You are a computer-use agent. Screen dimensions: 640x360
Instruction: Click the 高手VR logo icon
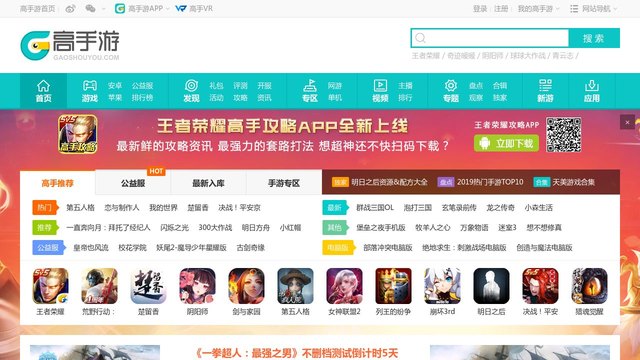181,9
